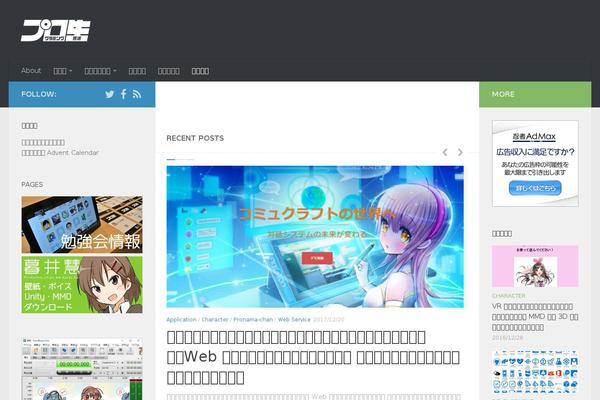
Task: Go to next recent post arrow
Action: click(460, 152)
